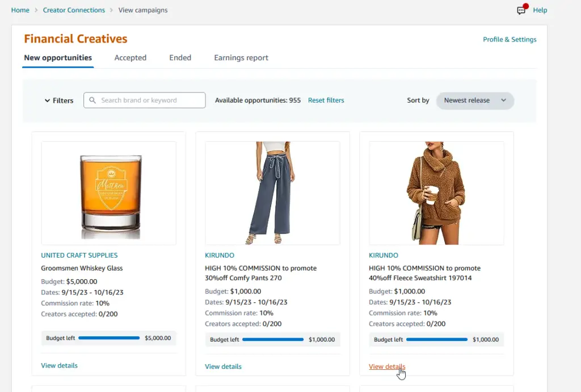Viewport: 581px width, 392px height.
Task: Open the Earnings report tab
Action: point(241,58)
